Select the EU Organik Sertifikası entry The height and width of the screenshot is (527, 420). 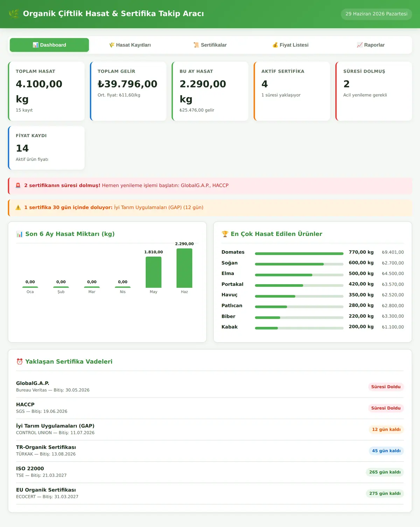(x=210, y=493)
